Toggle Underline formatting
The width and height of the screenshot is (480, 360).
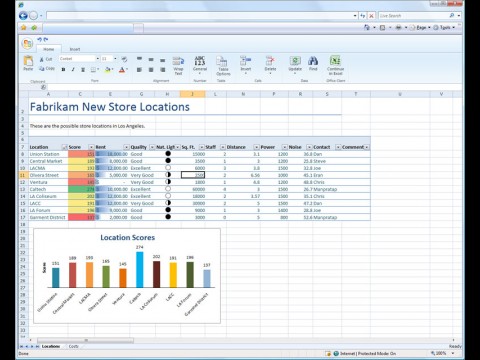click(x=83, y=70)
